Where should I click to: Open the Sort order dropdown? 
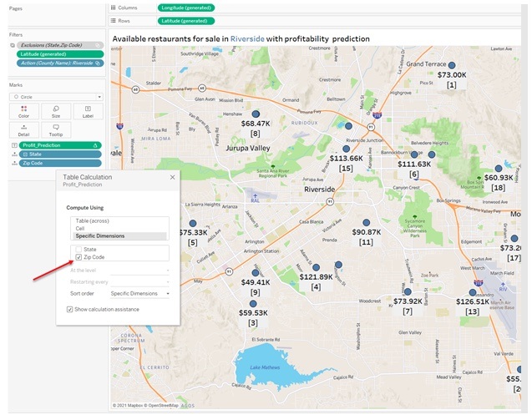point(139,293)
